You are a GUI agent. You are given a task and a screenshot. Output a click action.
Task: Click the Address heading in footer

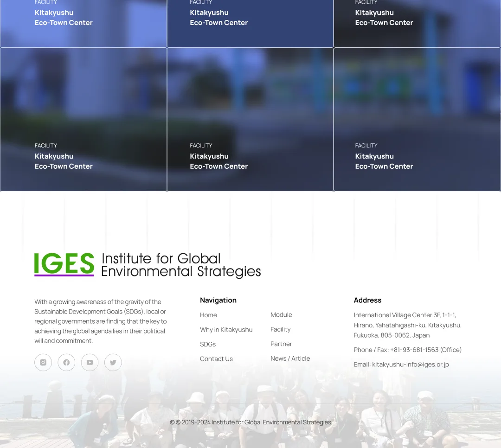coord(367,301)
